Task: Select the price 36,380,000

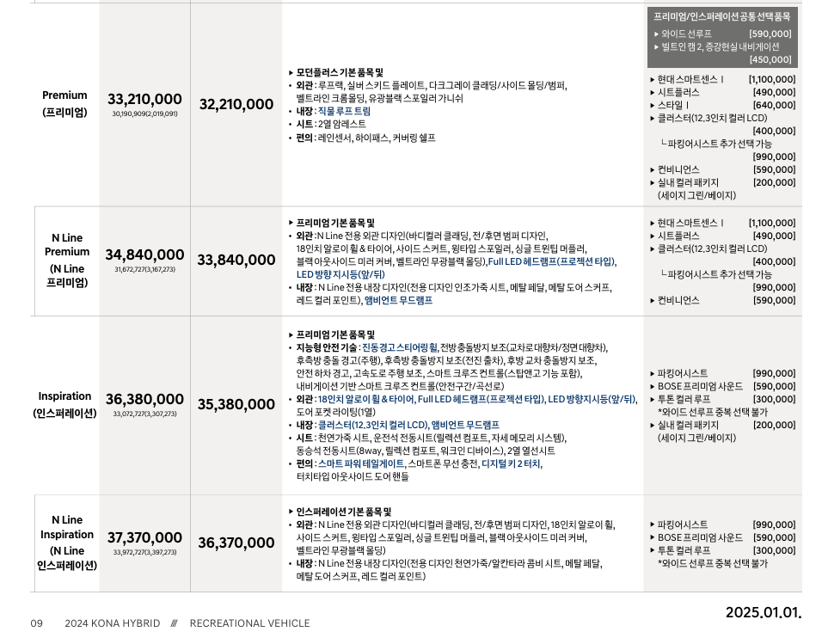Action: [x=144, y=400]
